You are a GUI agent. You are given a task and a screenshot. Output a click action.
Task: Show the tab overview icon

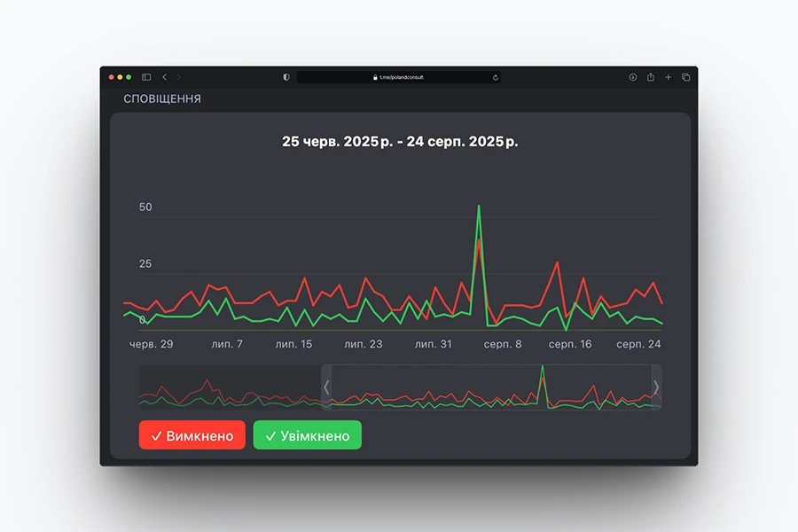685,77
